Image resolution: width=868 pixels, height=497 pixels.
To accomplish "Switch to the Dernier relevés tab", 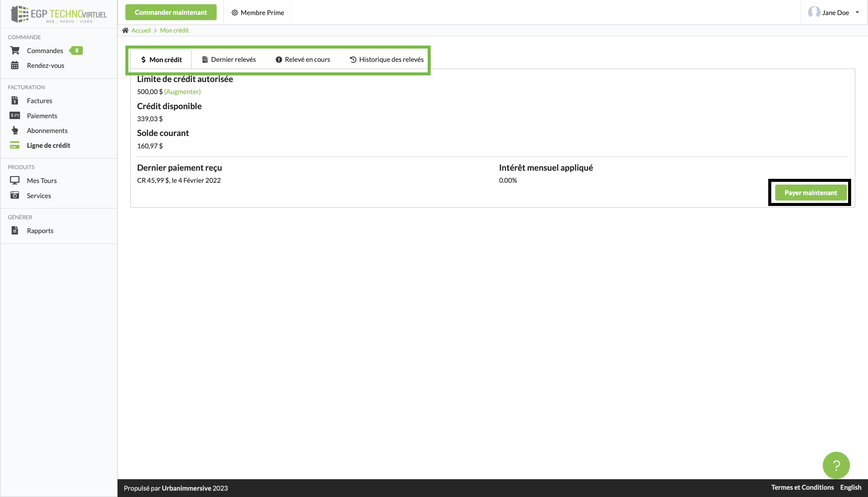I will coord(229,59).
